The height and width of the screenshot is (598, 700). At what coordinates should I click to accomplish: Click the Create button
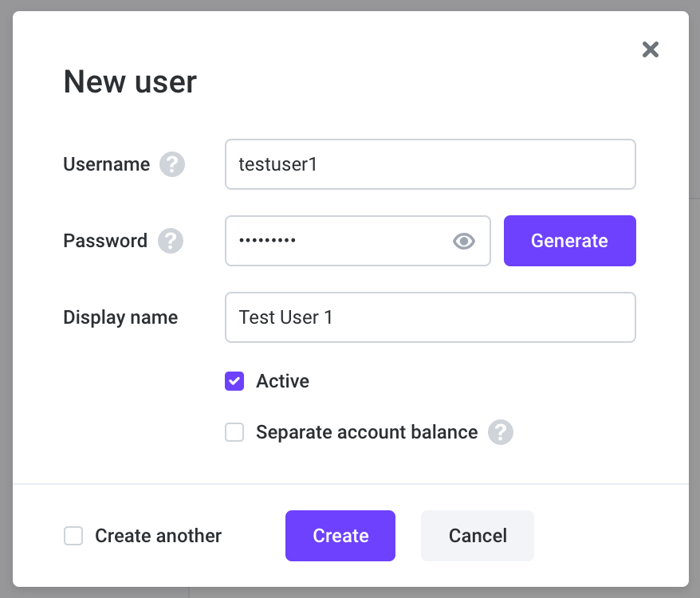tap(340, 536)
